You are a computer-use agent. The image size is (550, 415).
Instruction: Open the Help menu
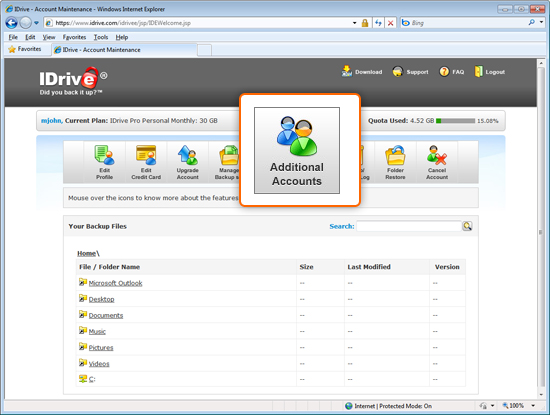[122, 37]
